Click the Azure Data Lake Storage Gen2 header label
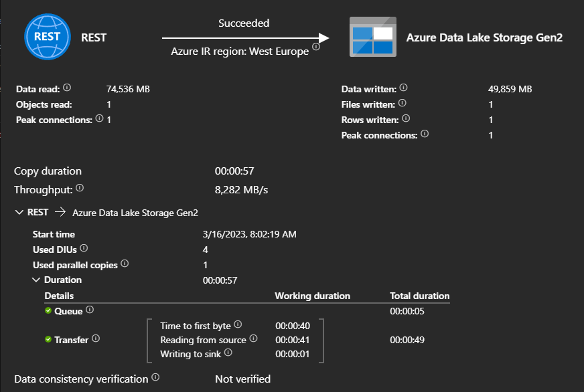The height and width of the screenshot is (392, 584). tap(484, 37)
